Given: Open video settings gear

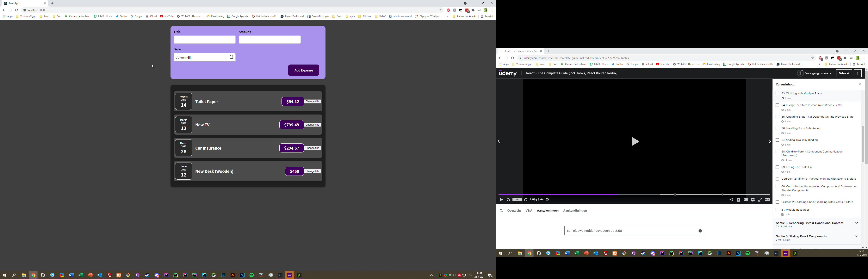Looking at the screenshot, I should click(x=753, y=200).
